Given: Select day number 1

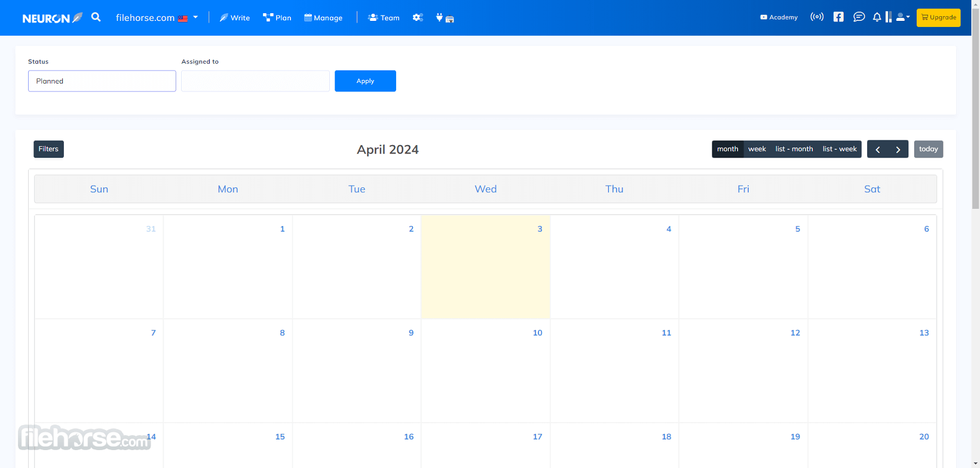Looking at the screenshot, I should pyautogui.click(x=282, y=229).
